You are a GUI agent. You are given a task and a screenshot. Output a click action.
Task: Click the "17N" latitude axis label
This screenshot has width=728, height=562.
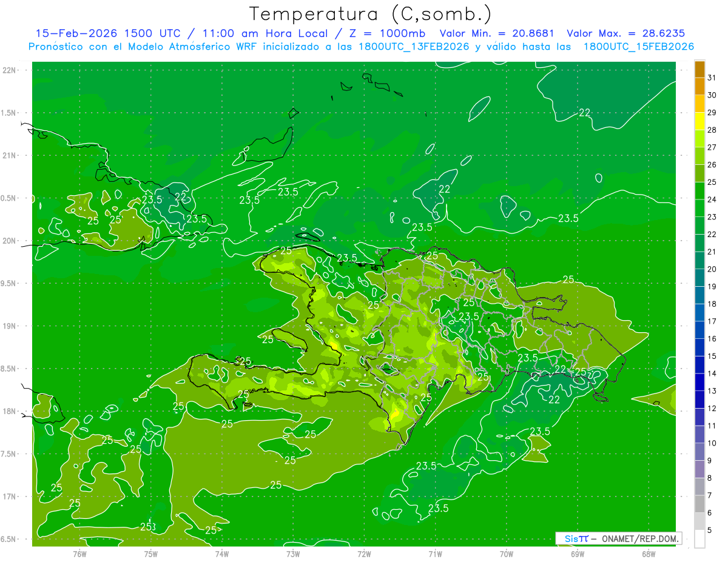10,497
